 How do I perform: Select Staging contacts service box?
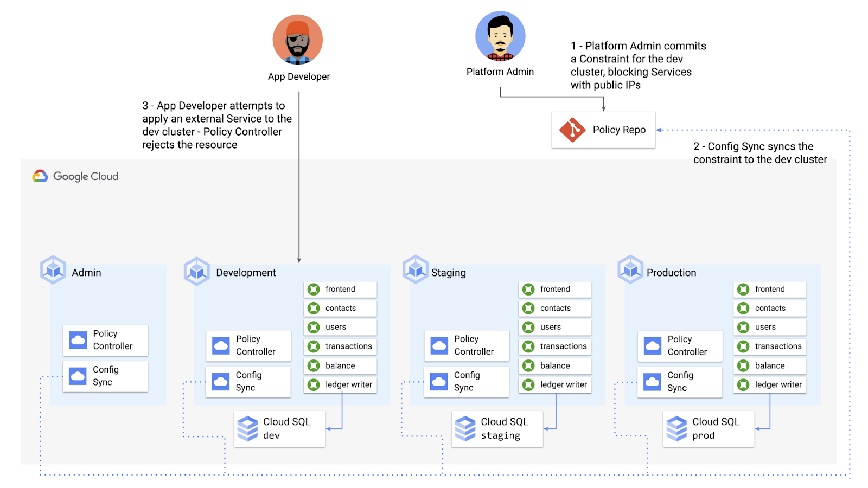555,309
